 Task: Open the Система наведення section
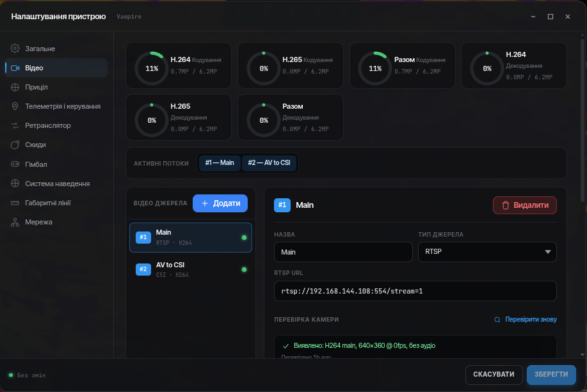(56, 184)
